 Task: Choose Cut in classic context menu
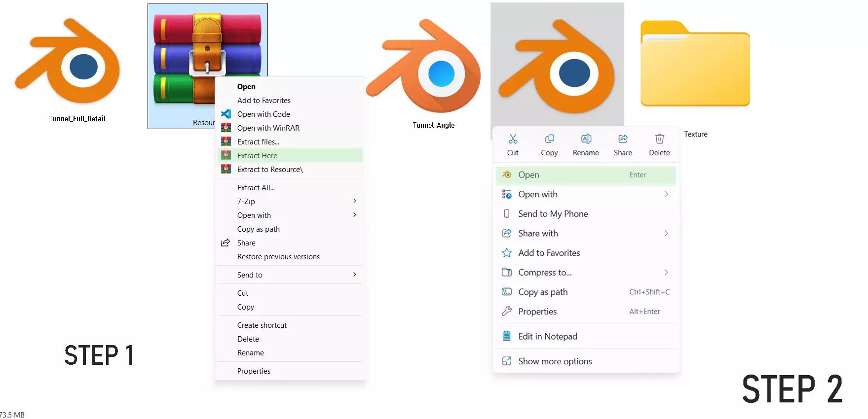290,293
